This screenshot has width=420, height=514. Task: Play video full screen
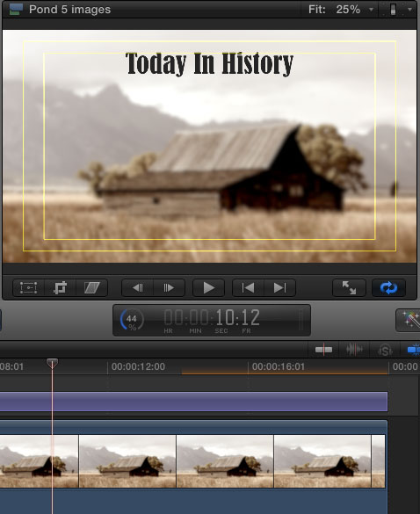tap(349, 288)
